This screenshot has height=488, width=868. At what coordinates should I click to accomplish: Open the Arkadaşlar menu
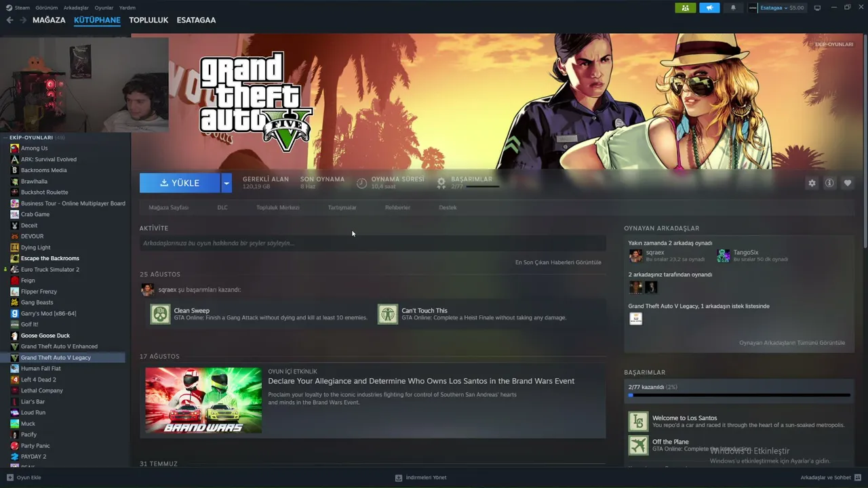76,8
